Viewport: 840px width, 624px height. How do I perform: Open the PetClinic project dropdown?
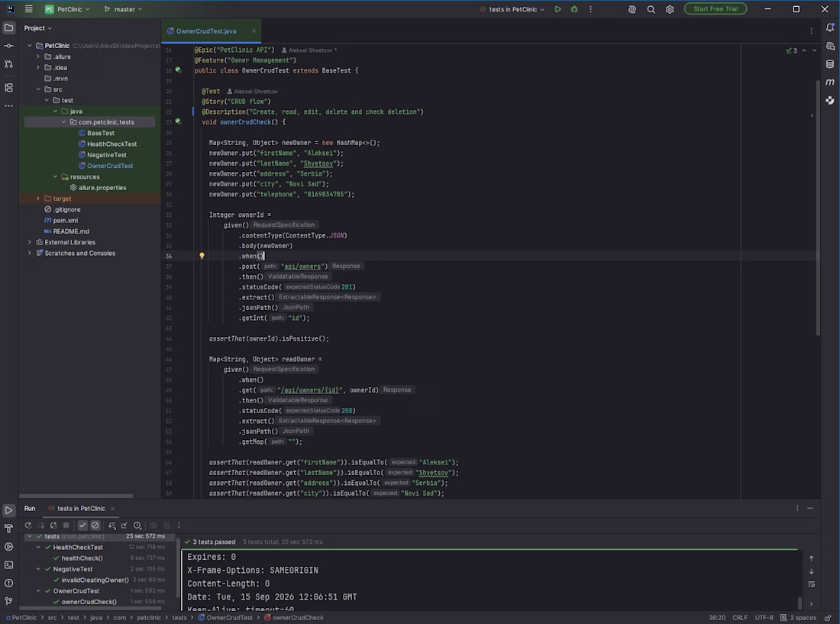67,9
